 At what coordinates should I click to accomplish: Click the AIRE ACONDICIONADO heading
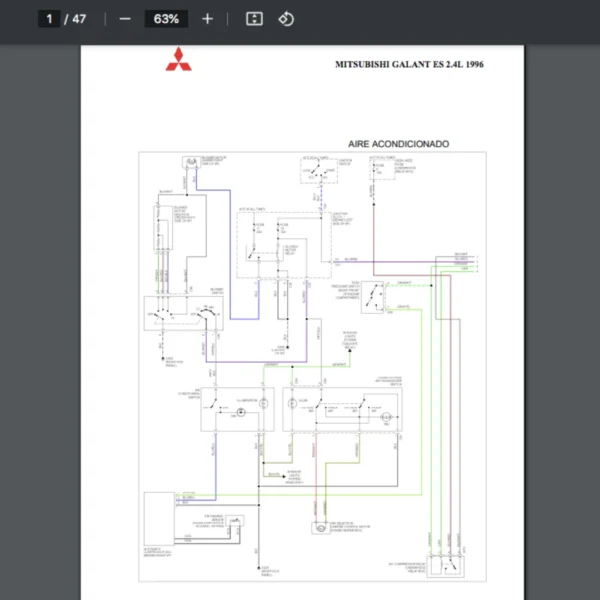pyautogui.click(x=398, y=144)
